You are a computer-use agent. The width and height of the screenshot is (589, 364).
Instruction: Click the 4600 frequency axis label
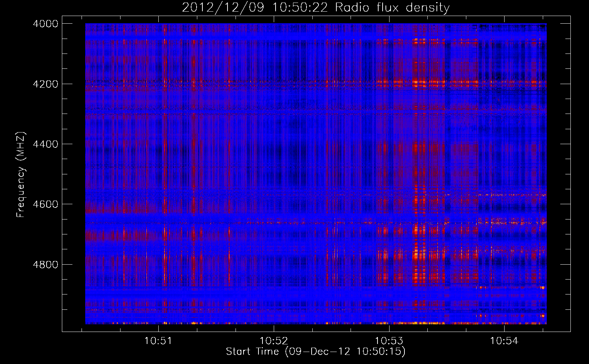coord(46,204)
